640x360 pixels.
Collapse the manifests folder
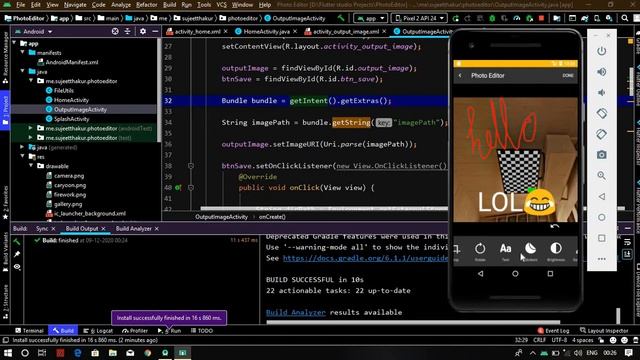23,53
